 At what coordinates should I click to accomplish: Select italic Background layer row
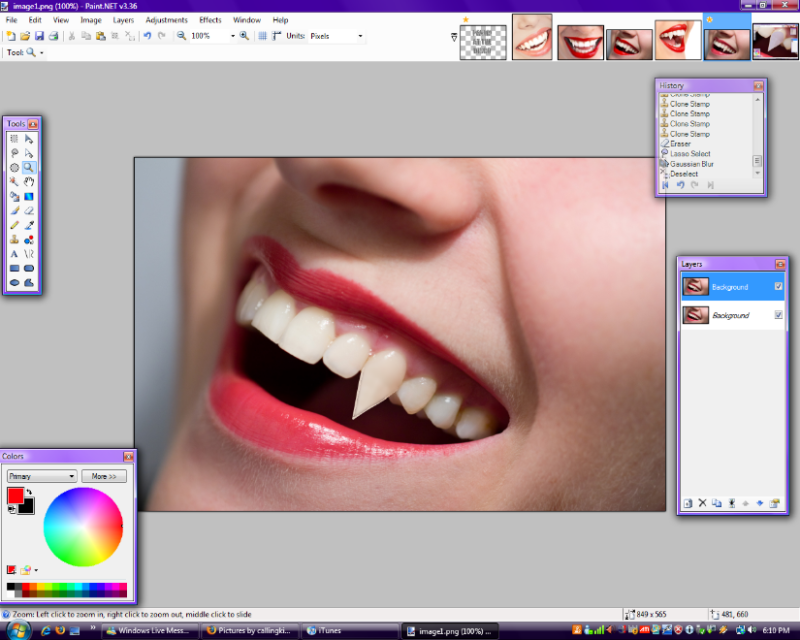[x=733, y=315]
